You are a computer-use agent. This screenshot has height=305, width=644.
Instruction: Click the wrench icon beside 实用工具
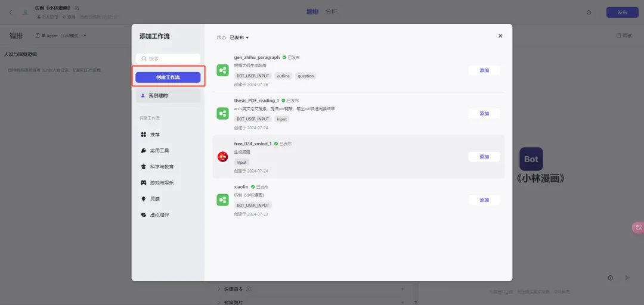tap(143, 151)
